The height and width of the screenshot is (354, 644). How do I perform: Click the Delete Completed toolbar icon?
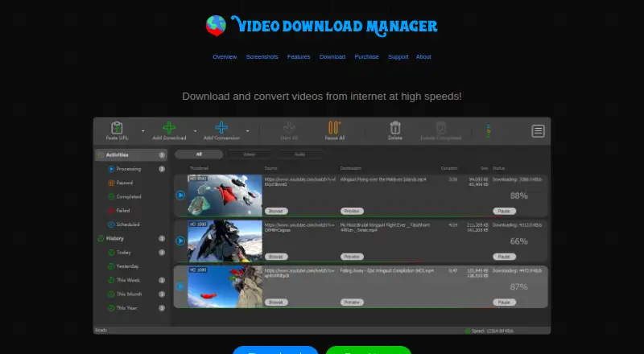[x=440, y=128]
